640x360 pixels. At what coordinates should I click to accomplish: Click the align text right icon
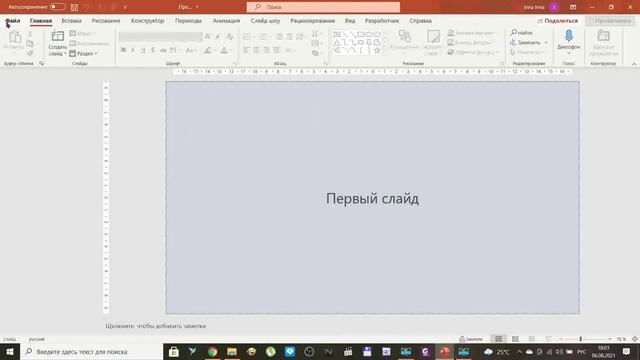point(266,50)
